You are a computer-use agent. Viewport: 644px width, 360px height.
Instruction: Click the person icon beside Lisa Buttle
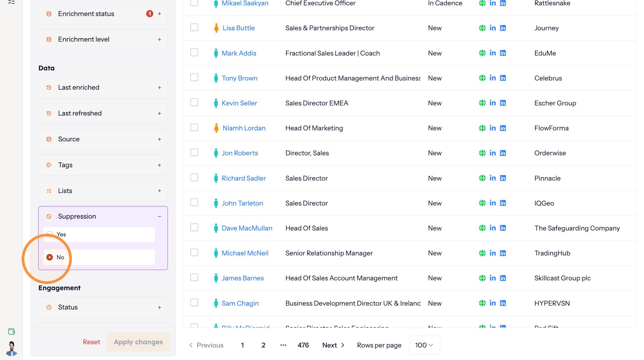[x=216, y=28]
